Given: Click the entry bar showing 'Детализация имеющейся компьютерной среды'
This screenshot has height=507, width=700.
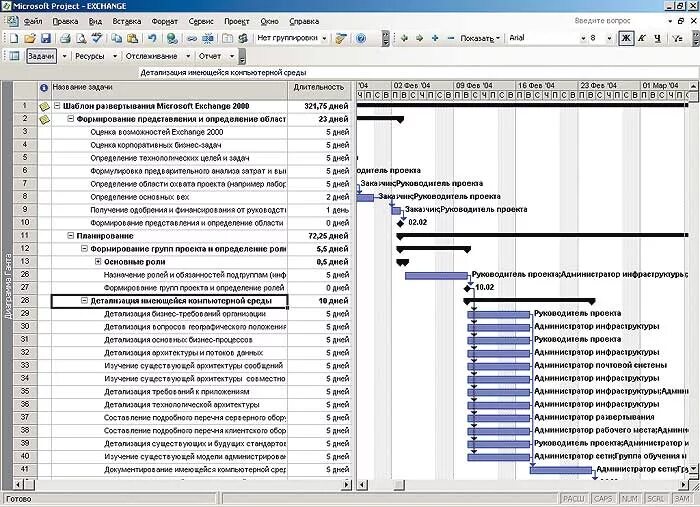Looking at the screenshot, I should [x=418, y=72].
